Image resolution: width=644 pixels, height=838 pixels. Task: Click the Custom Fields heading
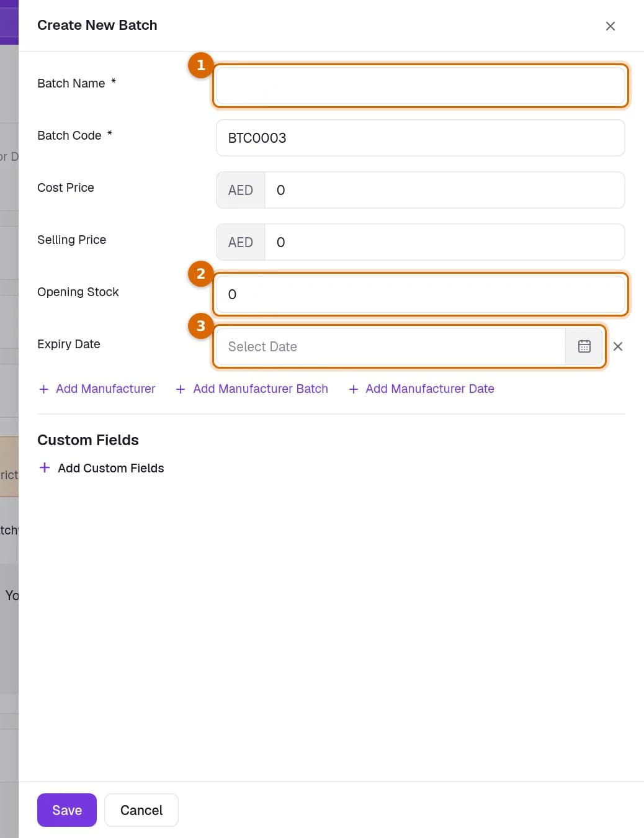(x=88, y=440)
